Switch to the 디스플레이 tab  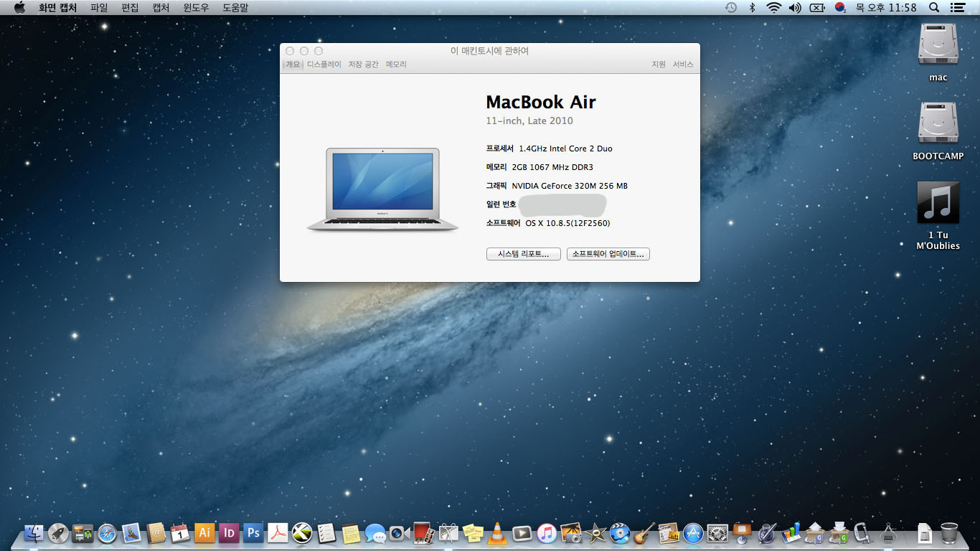click(324, 65)
